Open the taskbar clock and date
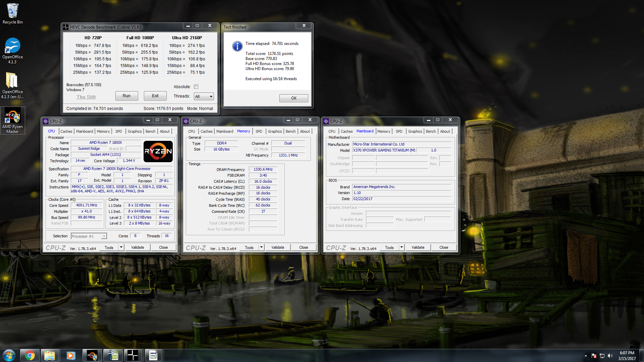 627,356
